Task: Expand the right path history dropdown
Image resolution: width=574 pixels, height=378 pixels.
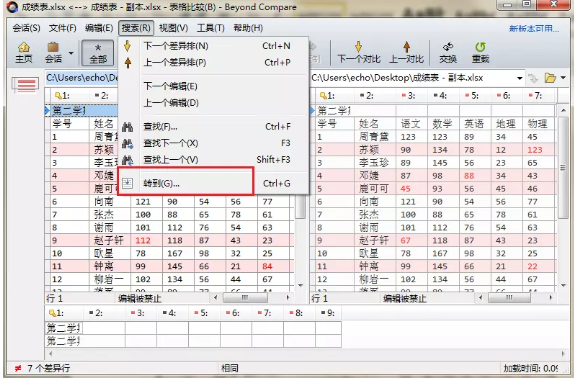Action: pyautogui.click(x=519, y=78)
